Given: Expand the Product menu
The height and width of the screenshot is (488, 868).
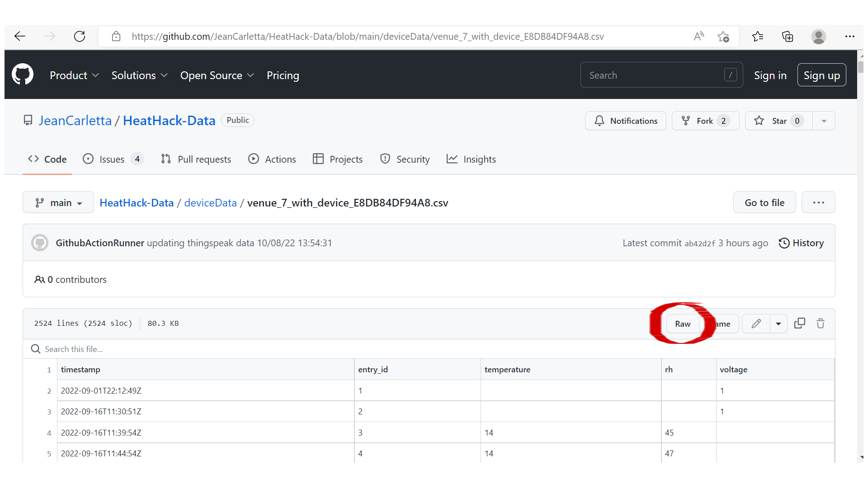Looking at the screenshot, I should pos(74,75).
